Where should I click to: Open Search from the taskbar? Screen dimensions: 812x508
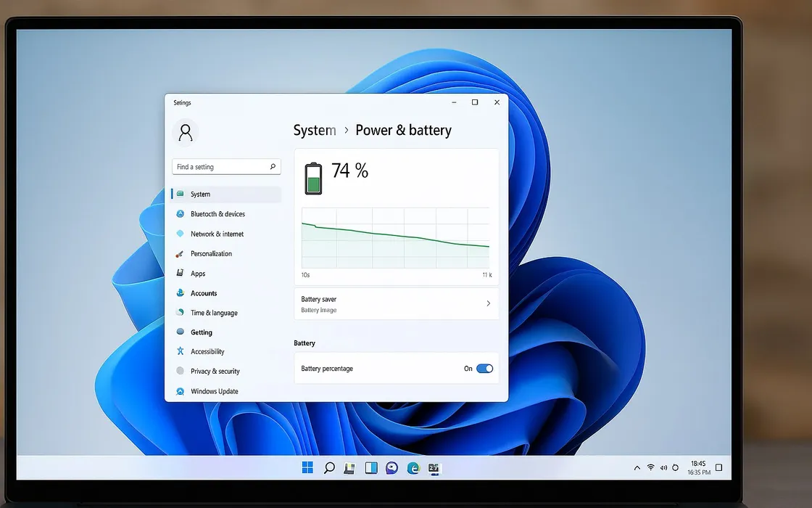[x=328, y=468]
